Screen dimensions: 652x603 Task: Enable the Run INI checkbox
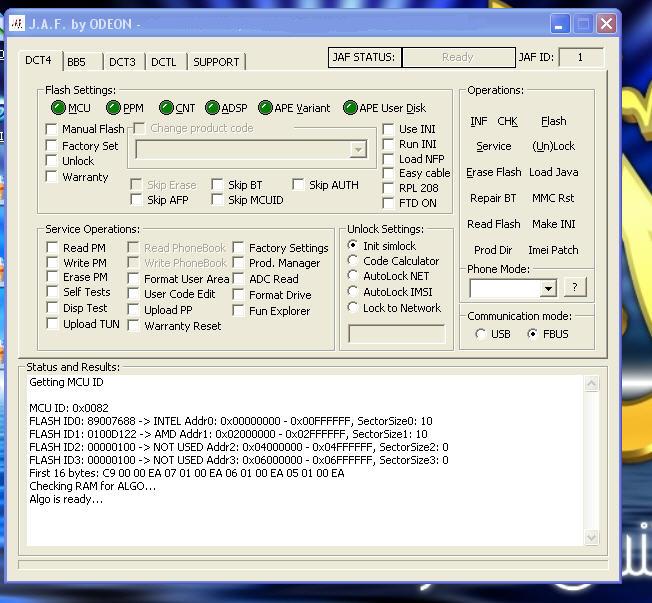(388, 144)
